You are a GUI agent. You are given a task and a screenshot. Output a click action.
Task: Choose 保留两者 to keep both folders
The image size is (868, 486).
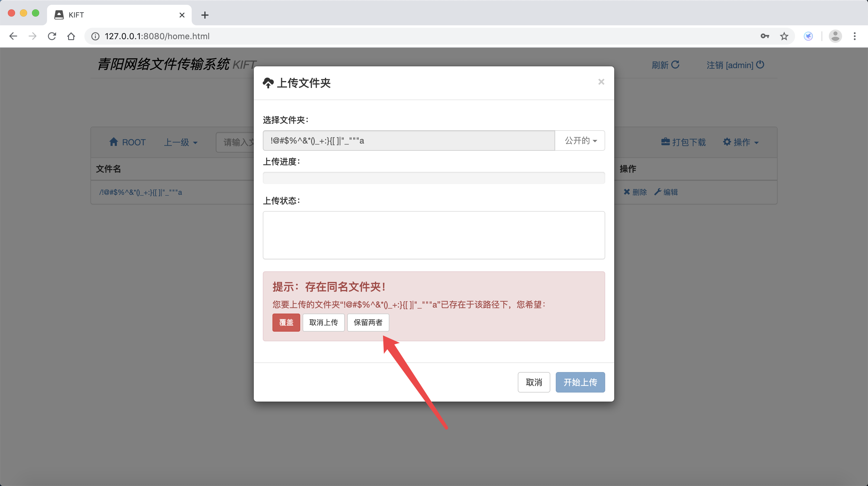point(368,323)
